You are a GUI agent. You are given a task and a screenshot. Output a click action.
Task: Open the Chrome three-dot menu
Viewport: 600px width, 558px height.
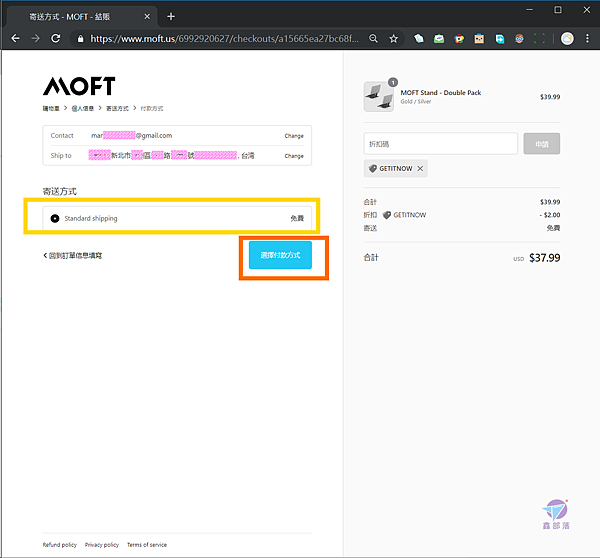pyautogui.click(x=587, y=38)
